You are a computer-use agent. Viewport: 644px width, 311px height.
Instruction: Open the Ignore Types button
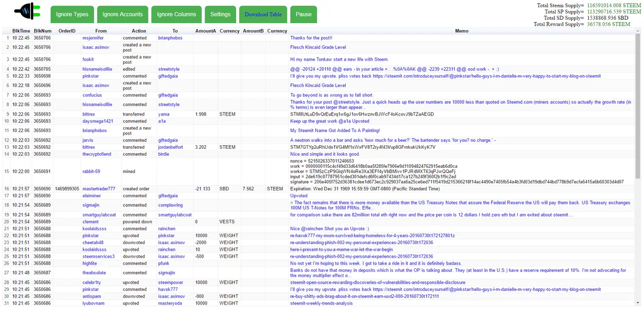[72, 15]
